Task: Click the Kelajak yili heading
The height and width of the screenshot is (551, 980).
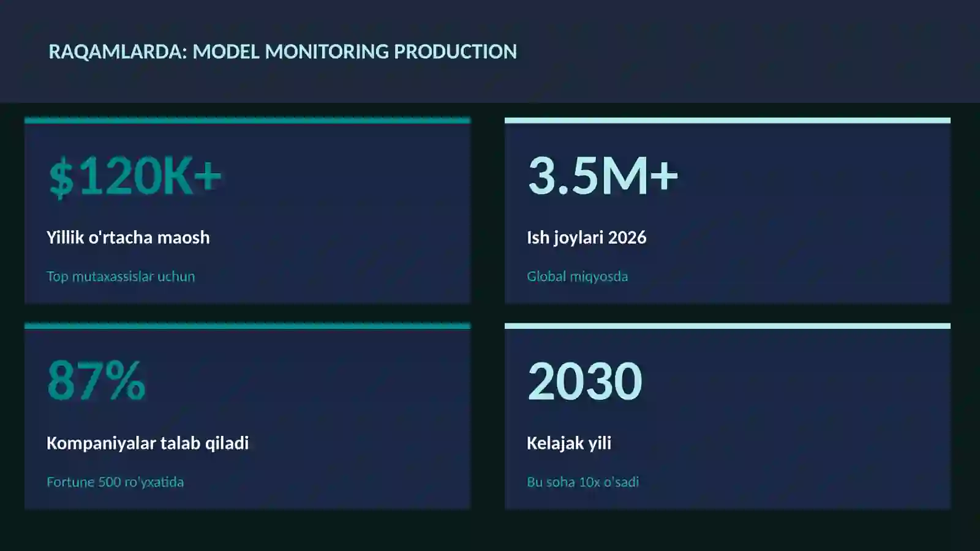Action: pyautogui.click(x=569, y=443)
